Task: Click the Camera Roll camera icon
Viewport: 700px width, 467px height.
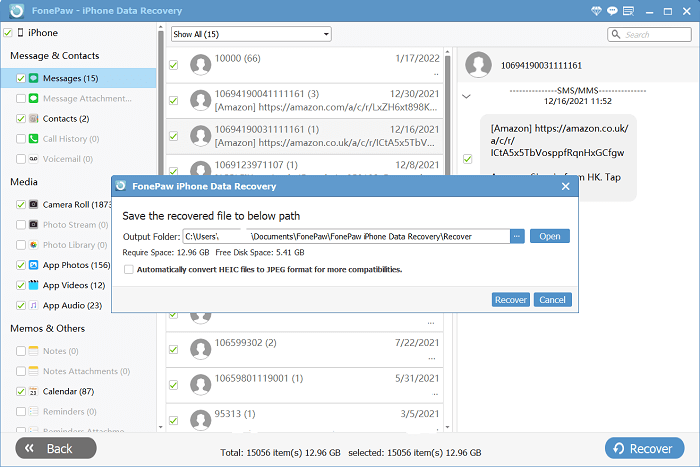Action: 33,204
